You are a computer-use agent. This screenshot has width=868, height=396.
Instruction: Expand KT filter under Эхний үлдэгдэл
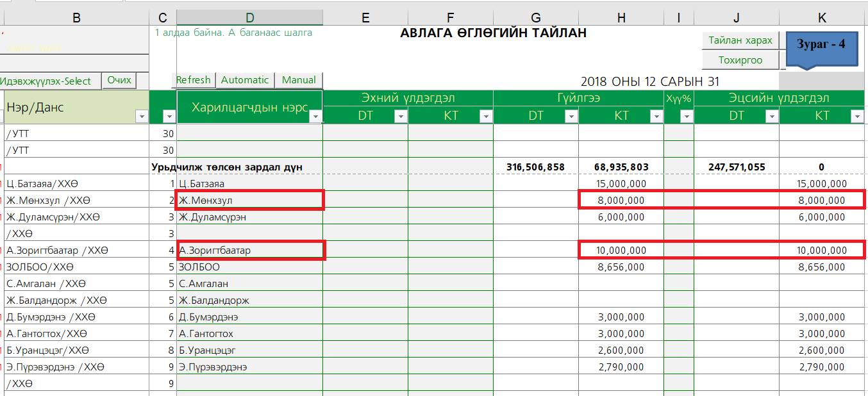[485, 116]
